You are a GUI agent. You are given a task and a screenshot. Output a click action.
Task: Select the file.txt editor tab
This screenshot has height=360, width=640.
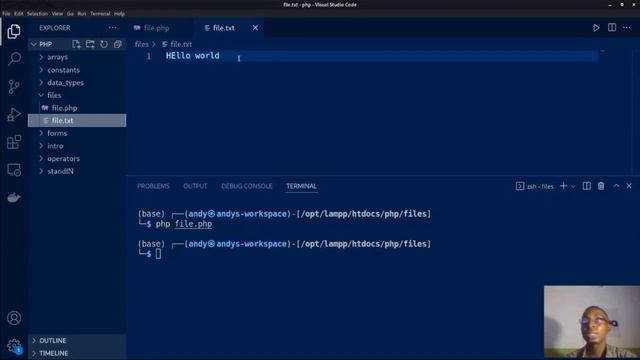(224, 28)
